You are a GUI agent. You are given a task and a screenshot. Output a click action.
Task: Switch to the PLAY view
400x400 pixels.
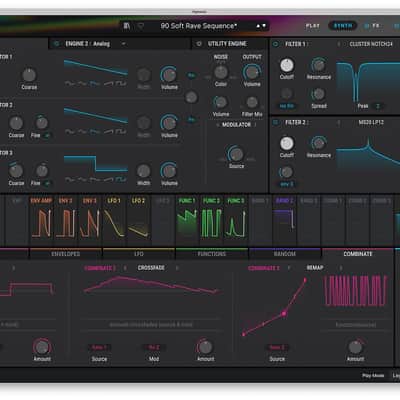(x=313, y=26)
